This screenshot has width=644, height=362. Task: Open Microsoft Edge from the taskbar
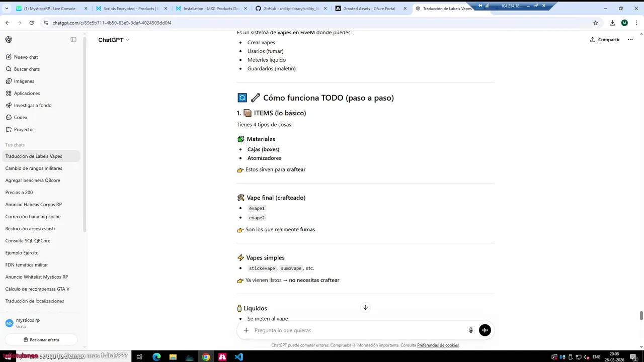pos(156,357)
